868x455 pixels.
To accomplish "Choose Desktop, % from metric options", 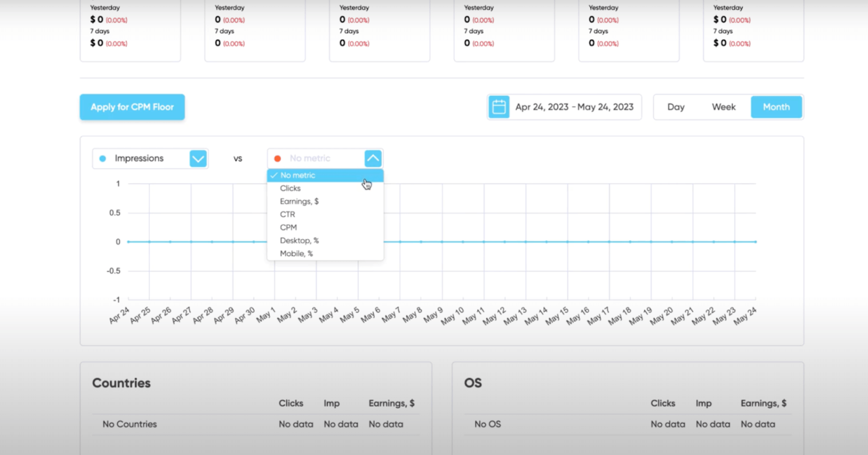I will (x=299, y=241).
